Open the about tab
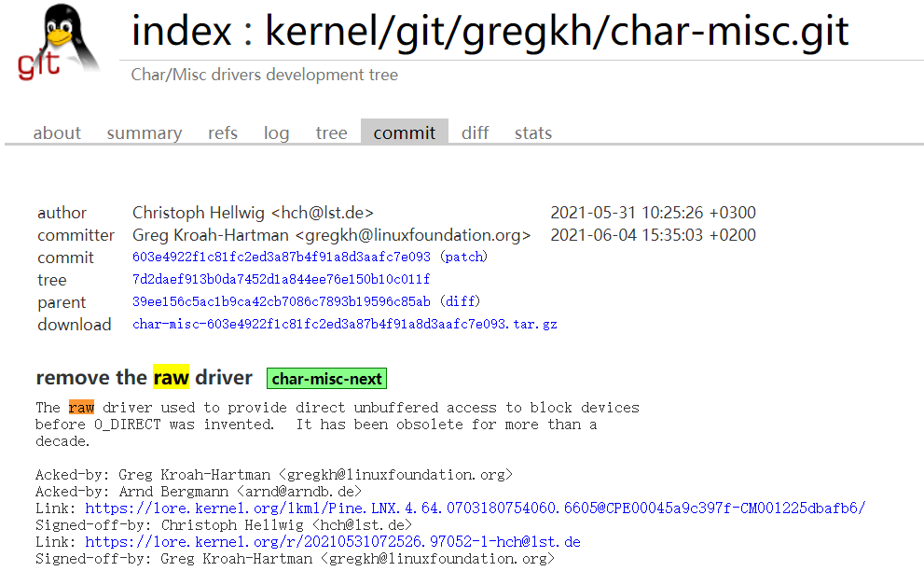The width and height of the screenshot is (924, 585). click(57, 132)
